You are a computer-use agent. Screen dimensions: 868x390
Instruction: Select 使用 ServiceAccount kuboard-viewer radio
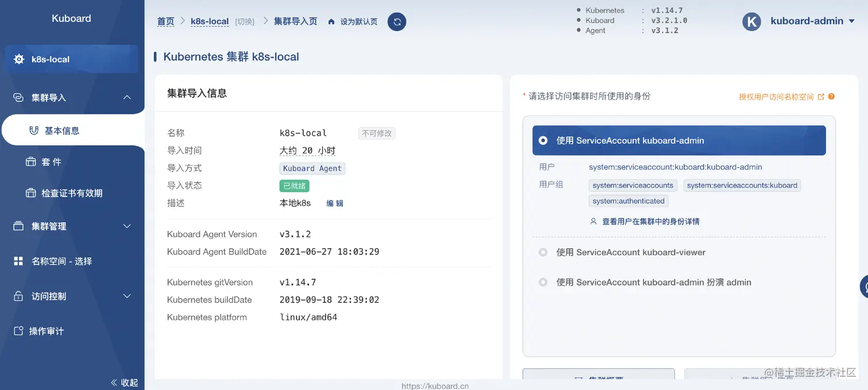coord(542,252)
